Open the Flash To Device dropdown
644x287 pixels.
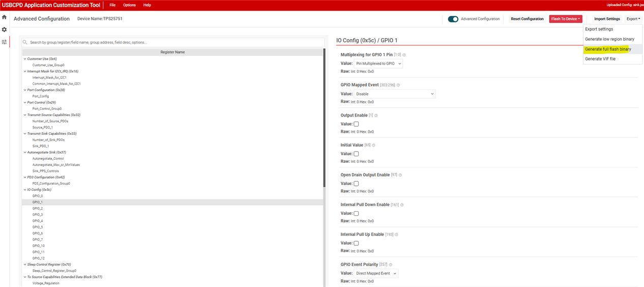(x=565, y=19)
